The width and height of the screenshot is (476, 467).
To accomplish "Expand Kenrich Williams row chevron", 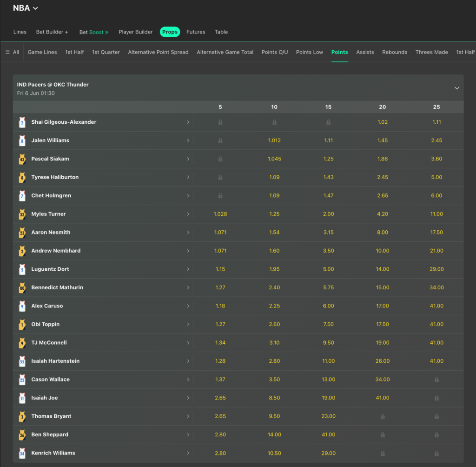I will pyautogui.click(x=188, y=453).
